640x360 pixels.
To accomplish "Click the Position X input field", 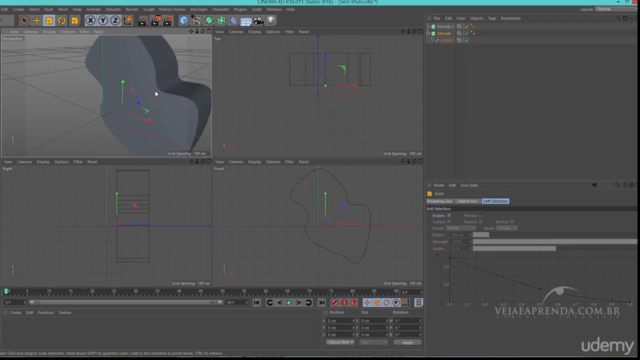I will pyautogui.click(x=340, y=321).
